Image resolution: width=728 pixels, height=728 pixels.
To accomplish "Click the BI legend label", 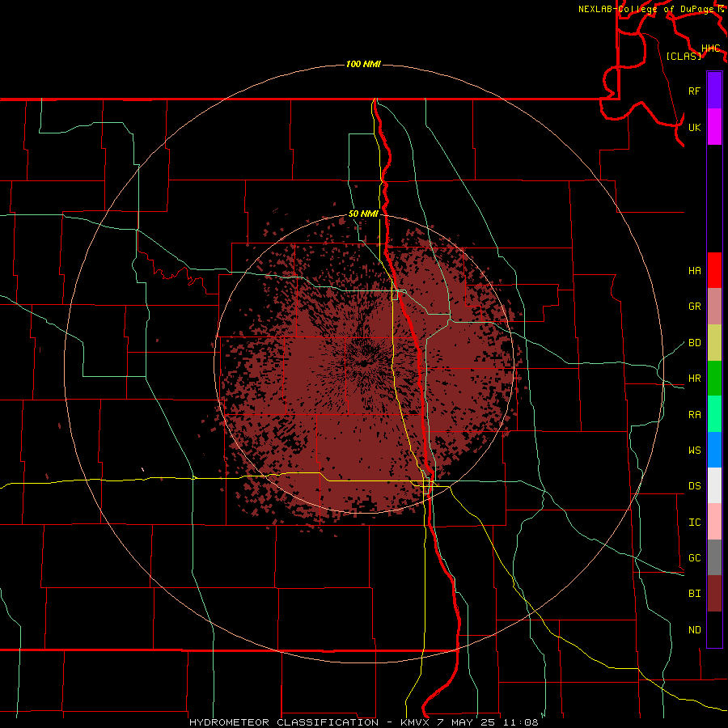I will tap(695, 594).
